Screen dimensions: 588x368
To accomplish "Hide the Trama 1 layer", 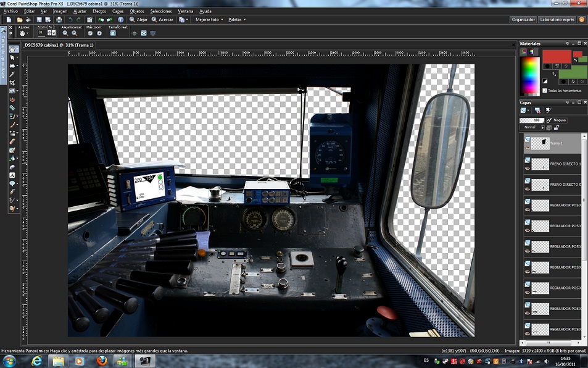I will (x=528, y=149).
